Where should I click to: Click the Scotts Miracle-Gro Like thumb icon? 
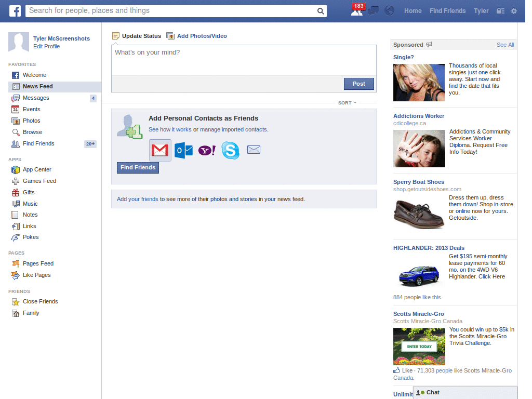[x=396, y=370]
